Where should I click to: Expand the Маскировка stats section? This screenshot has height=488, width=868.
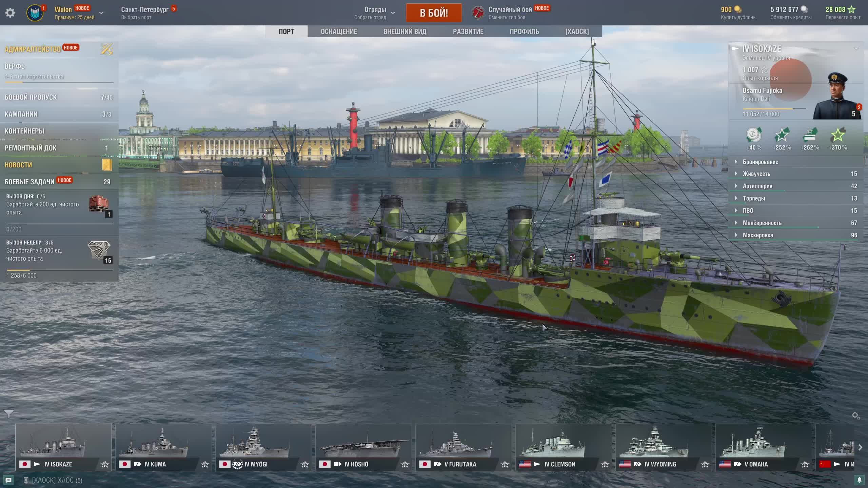[x=758, y=235]
